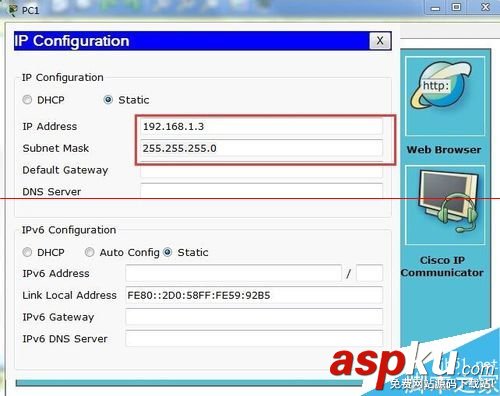The image size is (500, 396).
Task: Select the IPv6 DHCP radio button
Action: (27, 252)
